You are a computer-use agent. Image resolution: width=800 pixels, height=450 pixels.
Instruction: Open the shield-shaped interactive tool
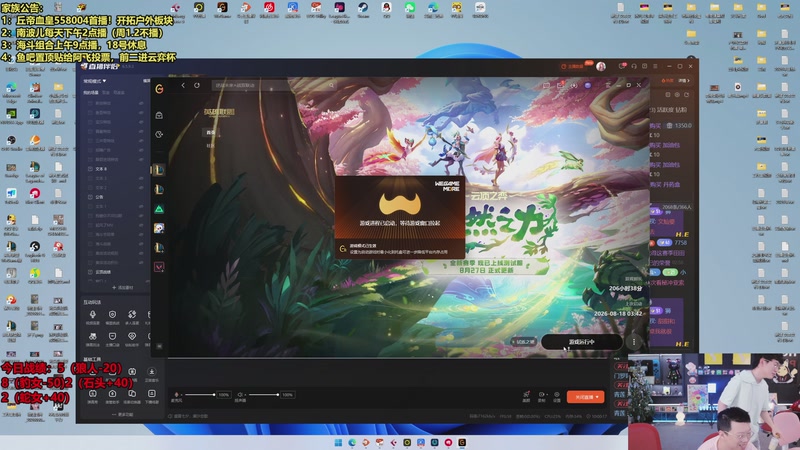point(112,336)
